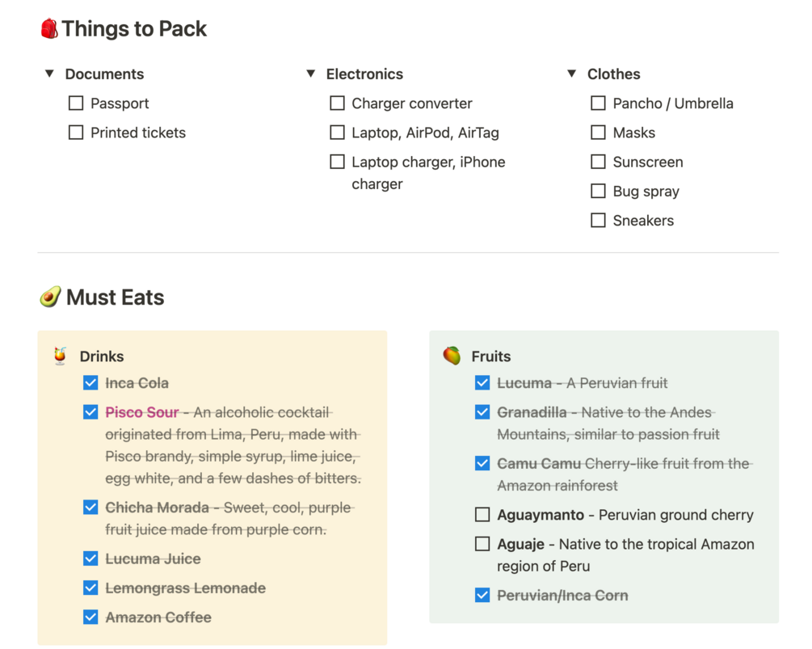Mark Charger converter as packed
Screen dimensions: 812x649
(337, 103)
